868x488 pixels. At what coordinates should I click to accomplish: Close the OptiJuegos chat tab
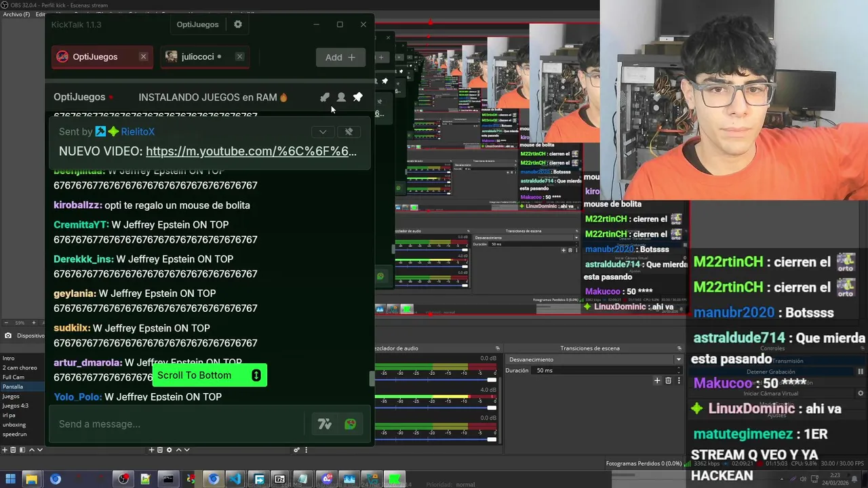tap(143, 57)
